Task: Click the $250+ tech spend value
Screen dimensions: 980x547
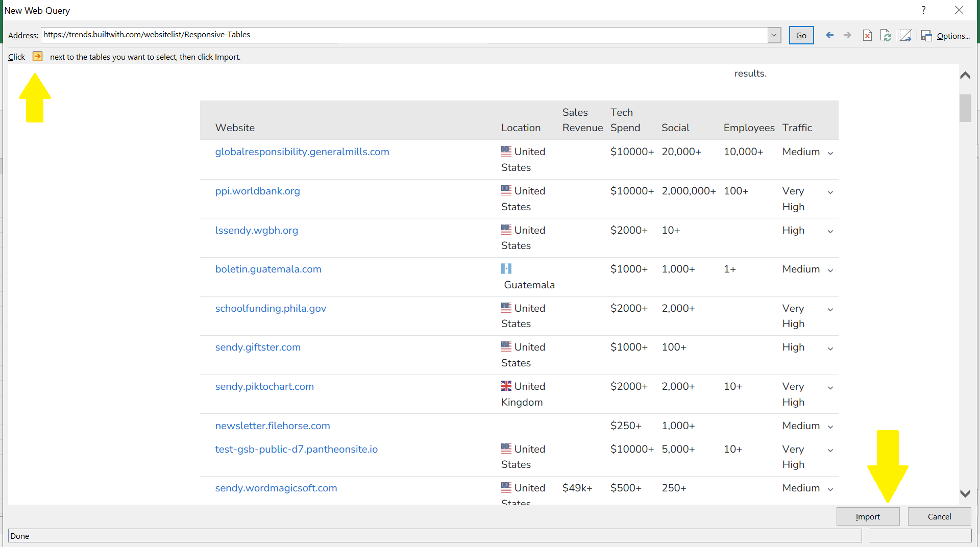Action: (x=626, y=426)
